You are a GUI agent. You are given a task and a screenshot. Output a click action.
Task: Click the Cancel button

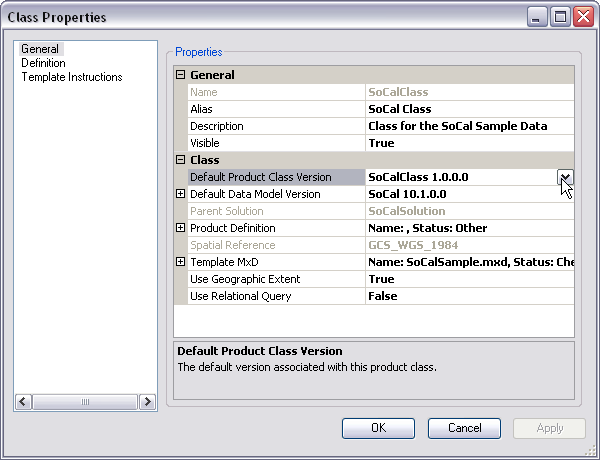pyautogui.click(x=464, y=428)
